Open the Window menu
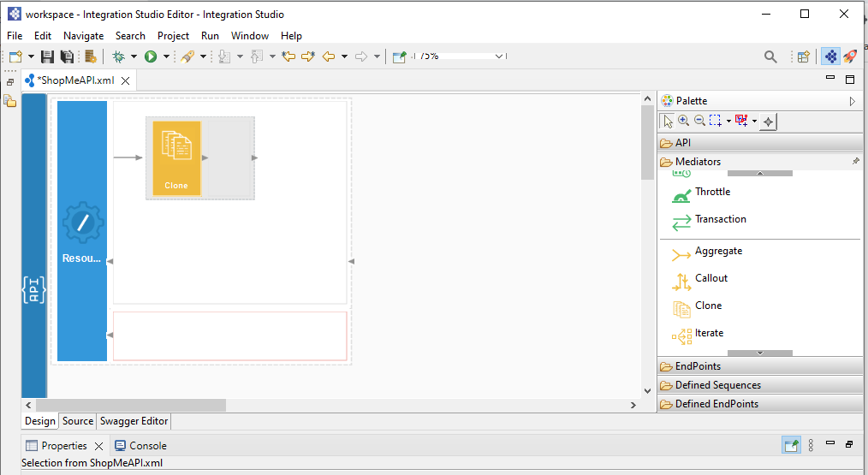Screen dimensions: 868x475 (x=250, y=36)
